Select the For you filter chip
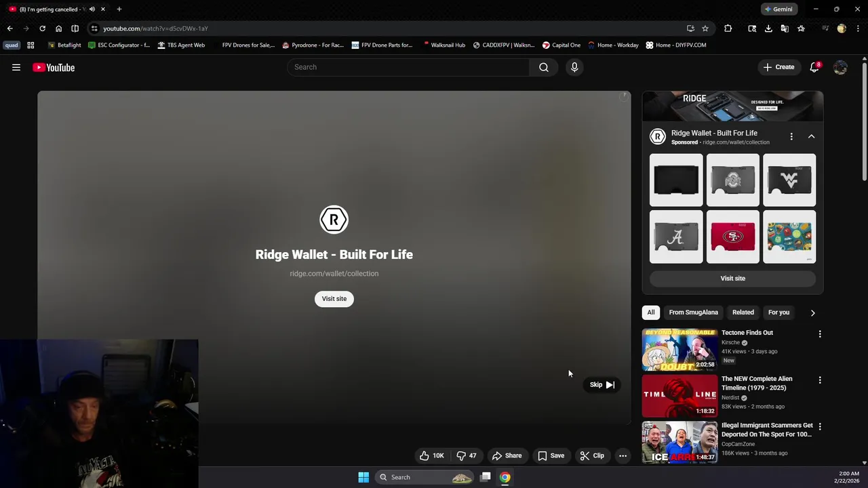Image resolution: width=868 pixels, height=488 pixels. point(778,312)
